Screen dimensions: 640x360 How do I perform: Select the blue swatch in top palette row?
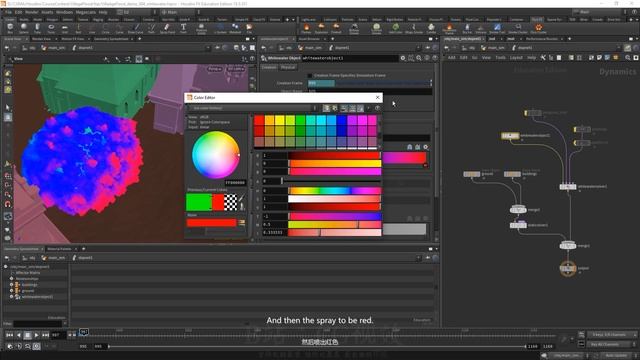(x=342, y=120)
